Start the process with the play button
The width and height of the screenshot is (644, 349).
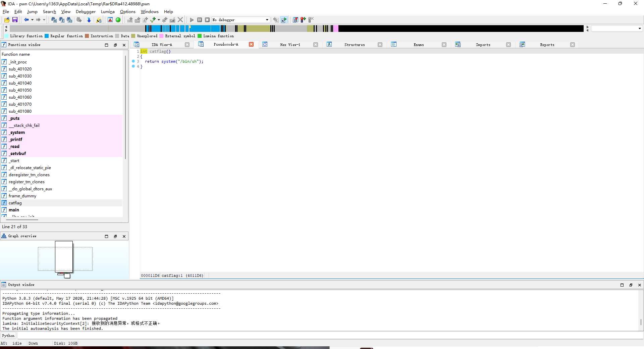192,20
